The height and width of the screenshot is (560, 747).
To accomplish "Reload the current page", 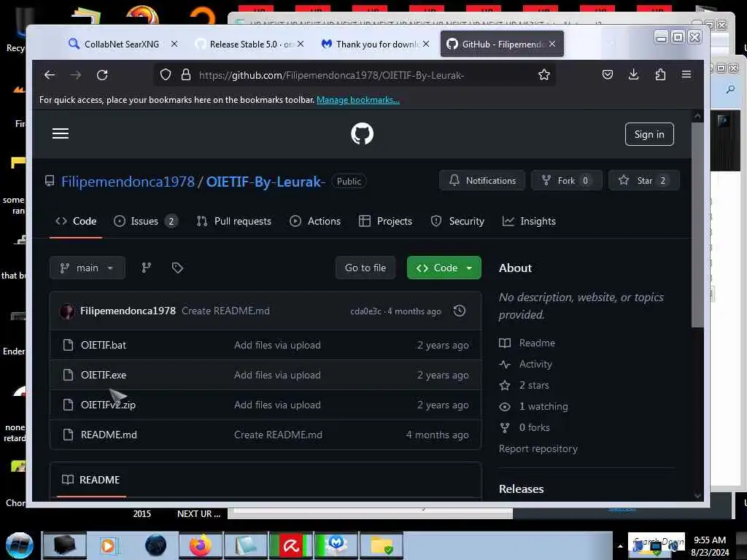I will (102, 75).
